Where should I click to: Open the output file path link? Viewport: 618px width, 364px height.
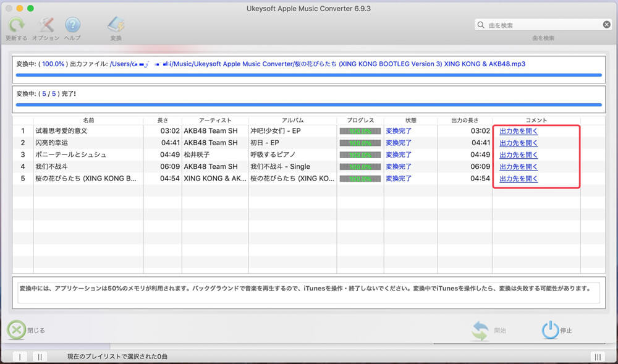tap(317, 64)
